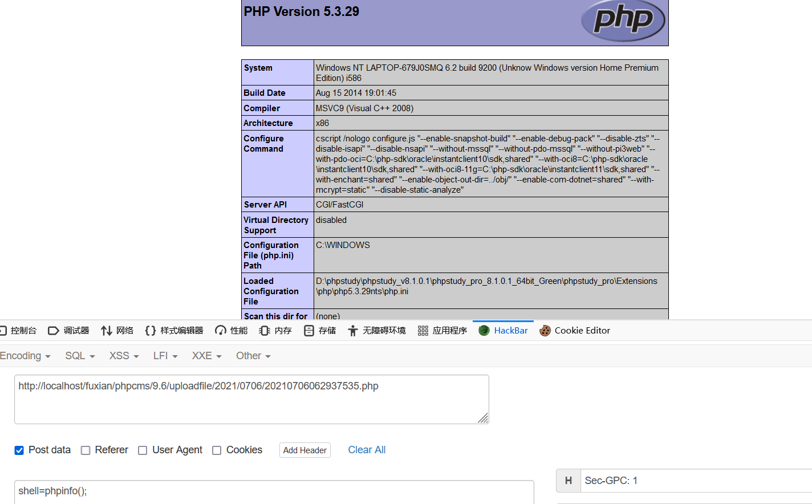812x504 pixels.
Task: Expand the Encoding dropdown menu
Action: (25, 356)
